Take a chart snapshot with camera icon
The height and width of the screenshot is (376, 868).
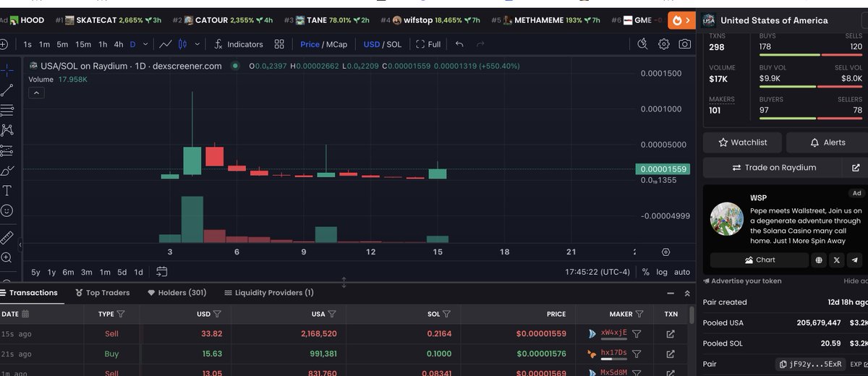684,44
